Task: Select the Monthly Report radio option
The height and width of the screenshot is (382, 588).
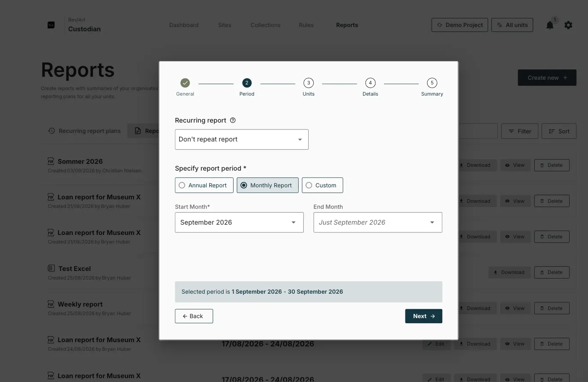Action: pyautogui.click(x=267, y=185)
